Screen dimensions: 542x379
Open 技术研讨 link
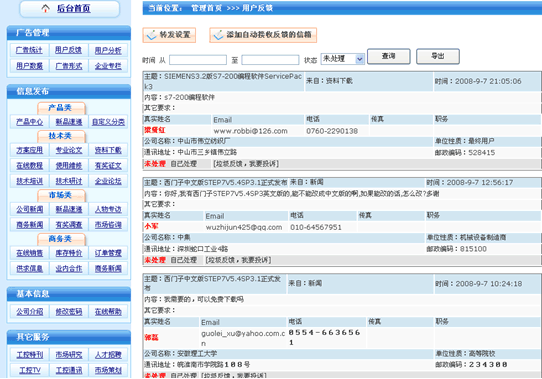click(x=69, y=181)
